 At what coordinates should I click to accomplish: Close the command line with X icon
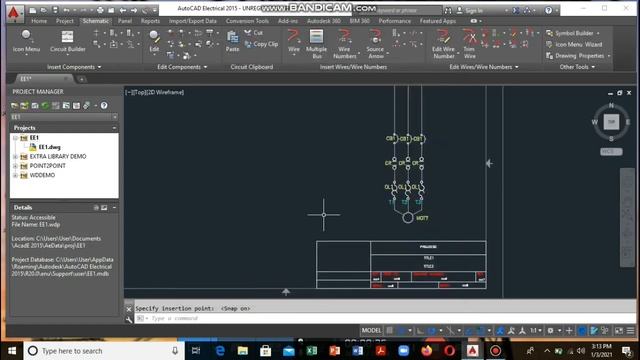pyautogui.click(x=129, y=309)
